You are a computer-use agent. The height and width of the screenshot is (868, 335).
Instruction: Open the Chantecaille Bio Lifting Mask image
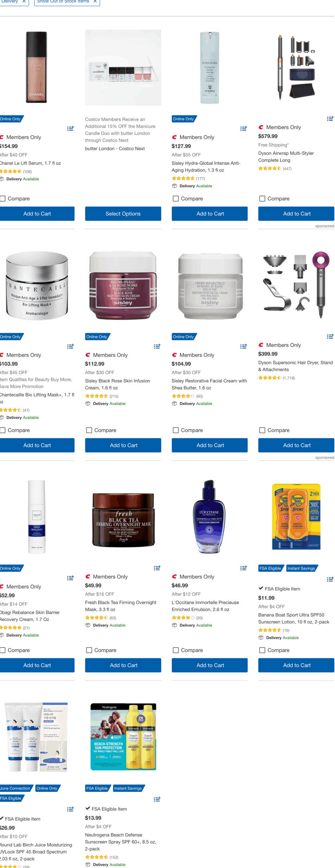point(37,285)
